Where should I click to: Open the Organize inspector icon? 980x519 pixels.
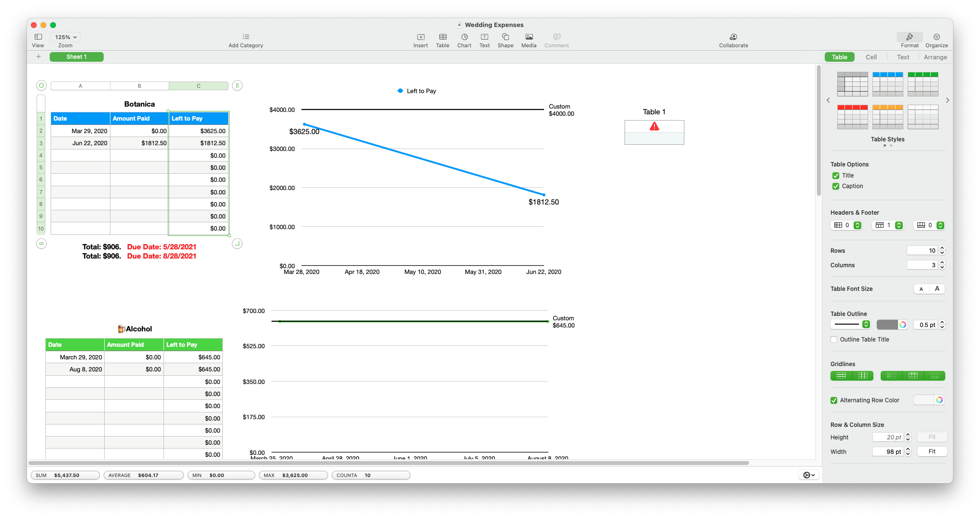[x=937, y=37]
